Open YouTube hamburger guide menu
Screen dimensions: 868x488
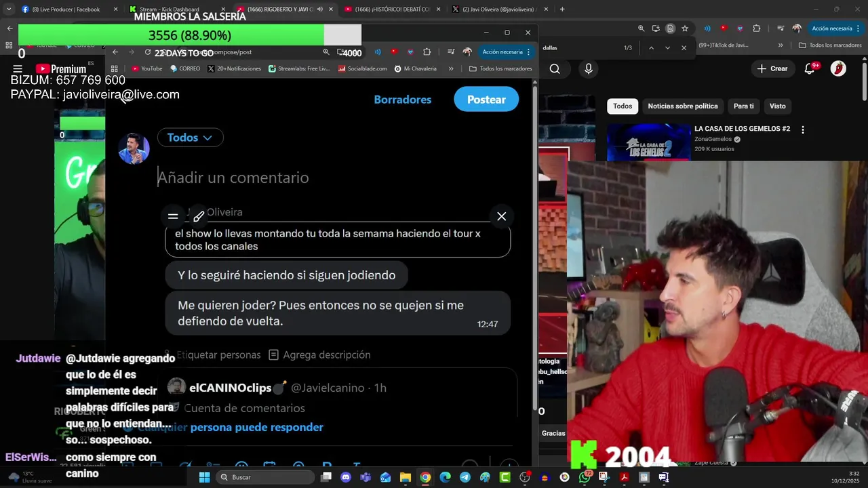click(x=18, y=69)
